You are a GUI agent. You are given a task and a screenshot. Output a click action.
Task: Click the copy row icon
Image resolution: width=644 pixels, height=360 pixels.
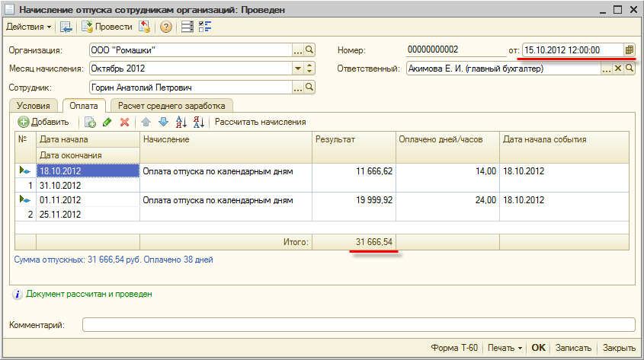(90, 122)
